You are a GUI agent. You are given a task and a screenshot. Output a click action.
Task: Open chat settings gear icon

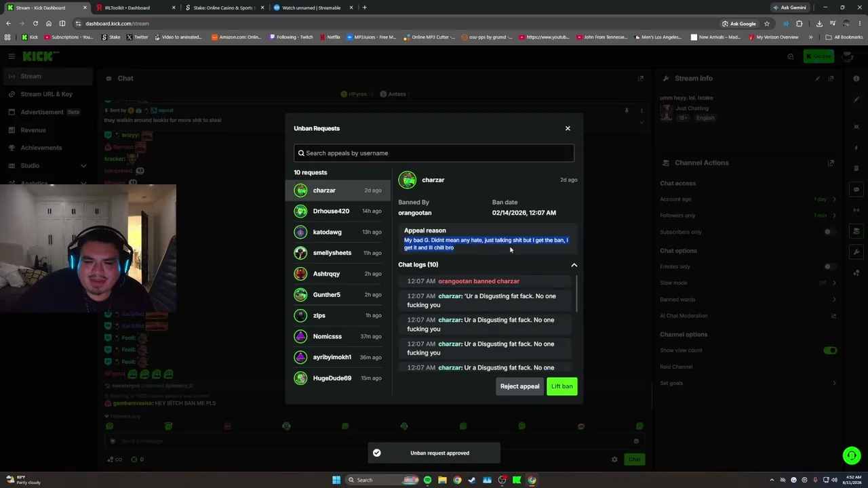click(614, 460)
